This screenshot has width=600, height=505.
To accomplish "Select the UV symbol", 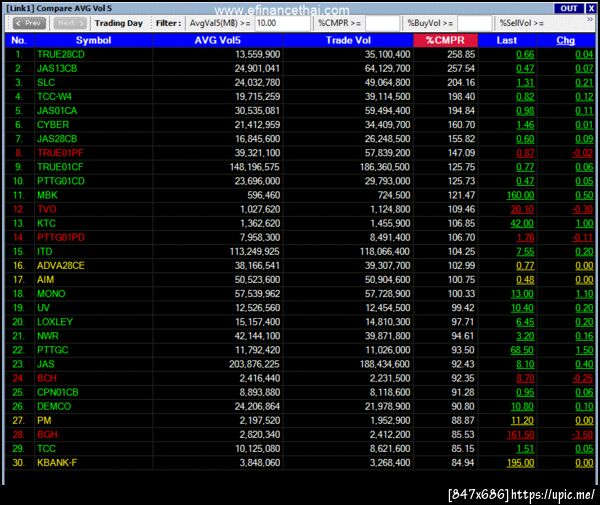I will tap(43, 308).
